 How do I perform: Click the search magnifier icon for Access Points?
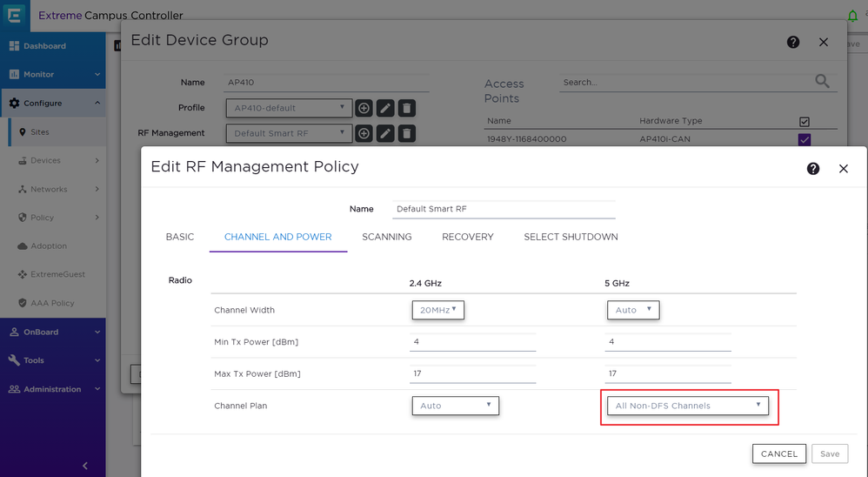(x=822, y=82)
